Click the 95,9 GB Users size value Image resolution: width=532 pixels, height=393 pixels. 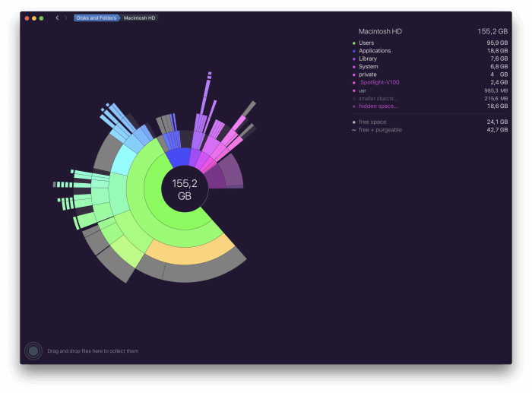click(x=497, y=43)
